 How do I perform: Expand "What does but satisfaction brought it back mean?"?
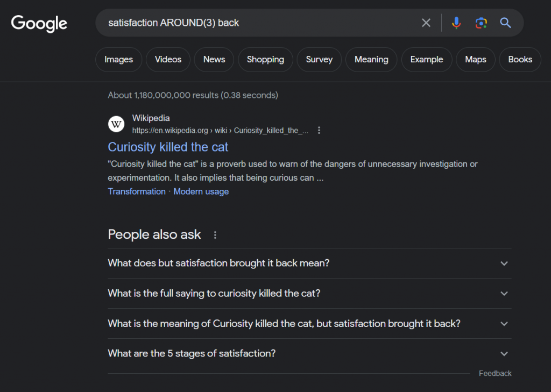pos(309,263)
